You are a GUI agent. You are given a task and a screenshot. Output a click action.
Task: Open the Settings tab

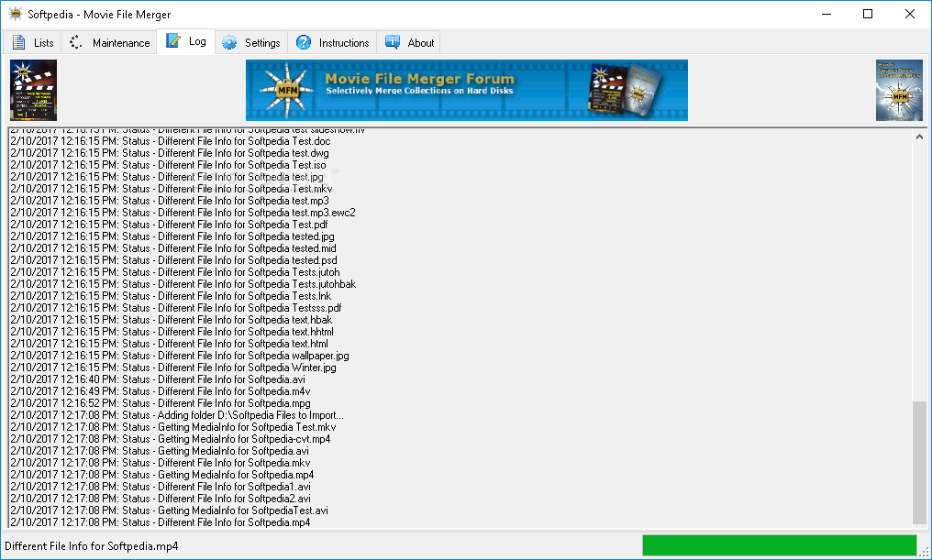point(251,43)
